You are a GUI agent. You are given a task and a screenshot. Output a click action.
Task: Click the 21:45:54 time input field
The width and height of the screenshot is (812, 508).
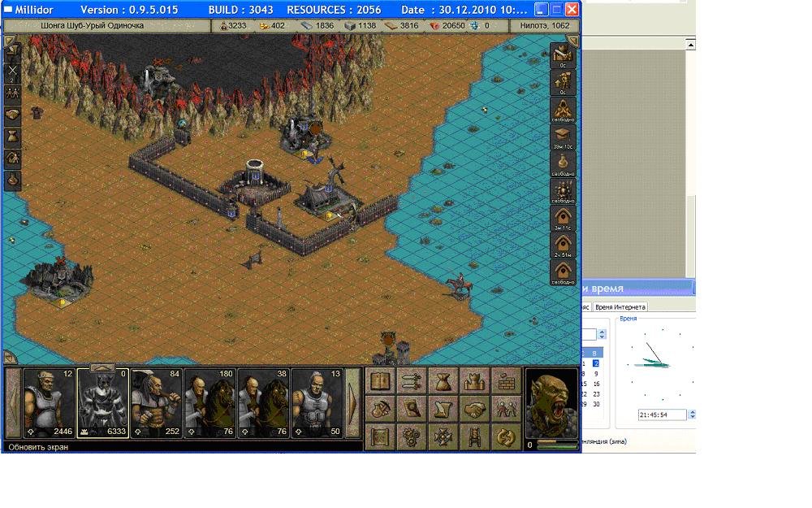click(x=663, y=415)
